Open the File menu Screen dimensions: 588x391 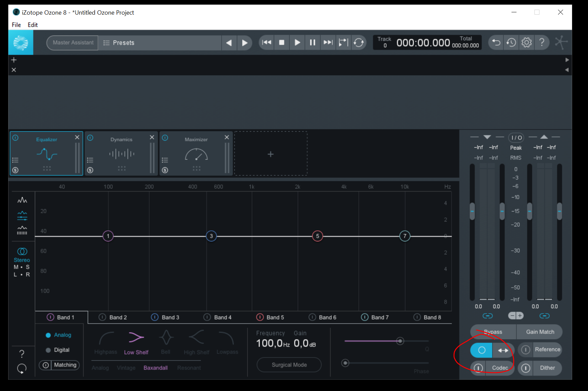click(x=16, y=25)
